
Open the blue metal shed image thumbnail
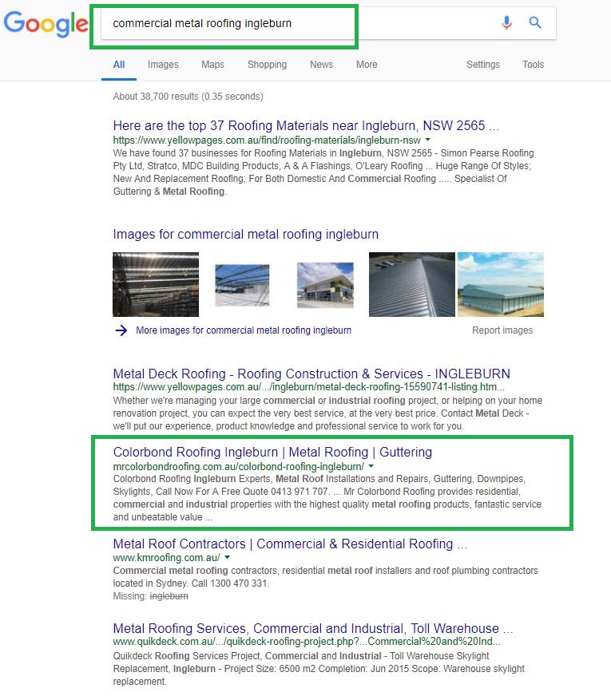click(501, 284)
